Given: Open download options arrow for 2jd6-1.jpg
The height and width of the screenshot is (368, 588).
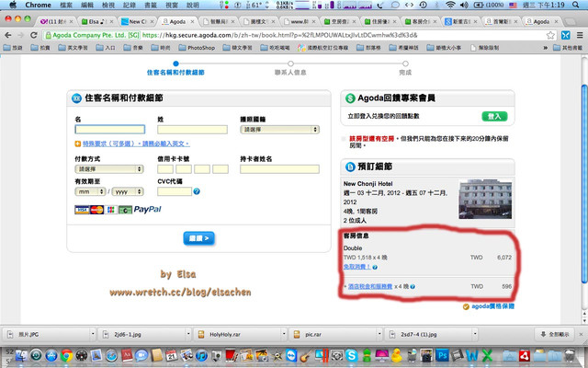Looking at the screenshot, I should pos(187,334).
